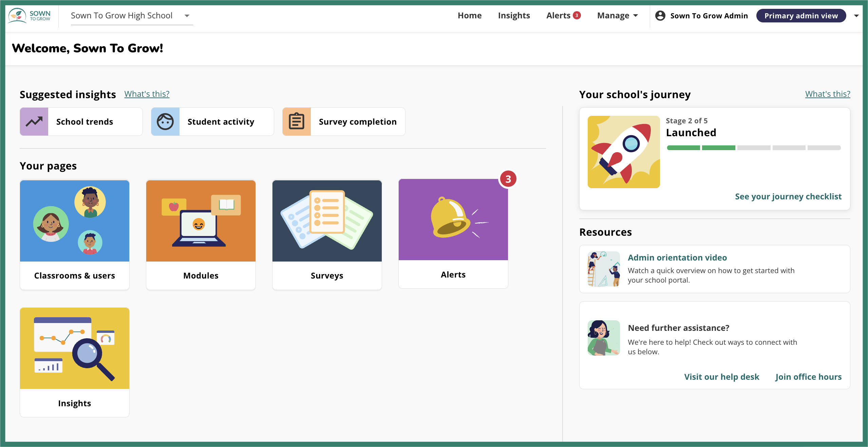868x447 pixels.
Task: Click the red badge on Alerts card
Action: (x=508, y=179)
